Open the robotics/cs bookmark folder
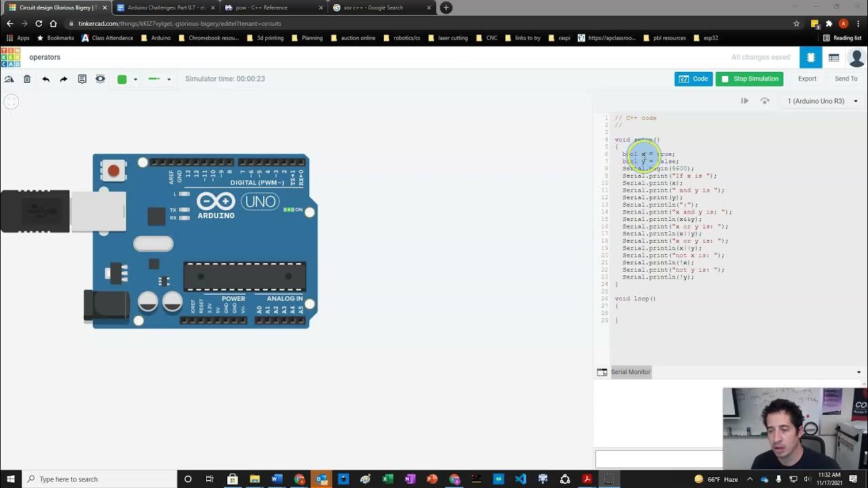Viewport: 868px width, 488px height. tap(401, 38)
